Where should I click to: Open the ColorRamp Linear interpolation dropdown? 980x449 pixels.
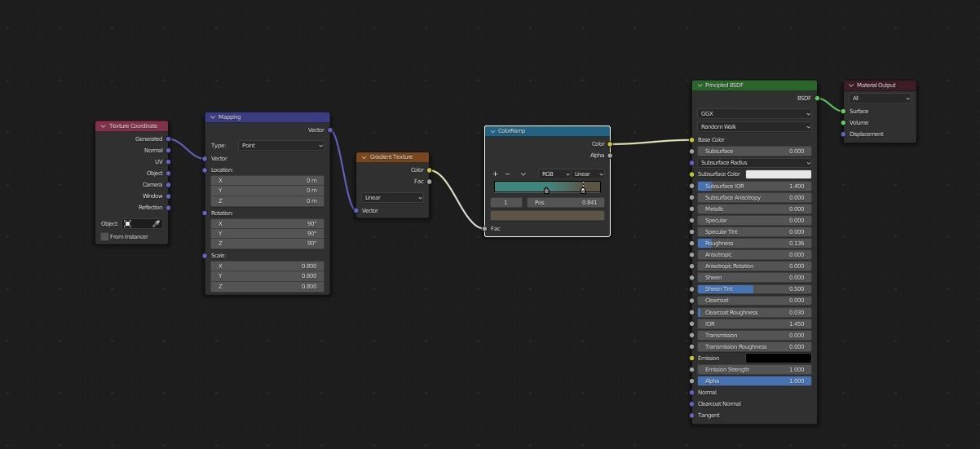[588, 174]
